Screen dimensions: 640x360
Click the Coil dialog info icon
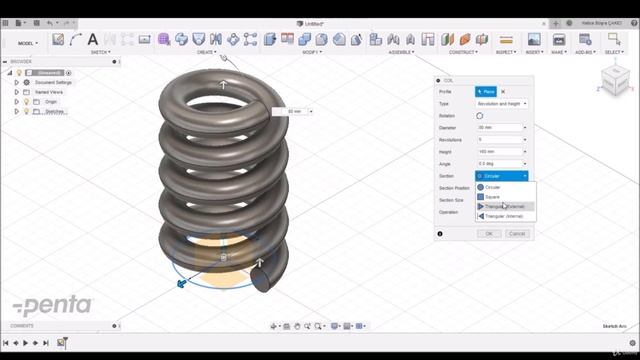[440, 234]
